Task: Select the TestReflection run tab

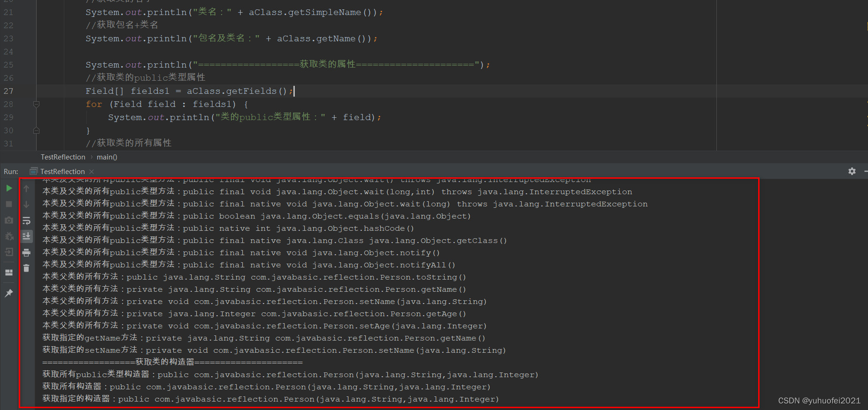Action: coord(62,172)
